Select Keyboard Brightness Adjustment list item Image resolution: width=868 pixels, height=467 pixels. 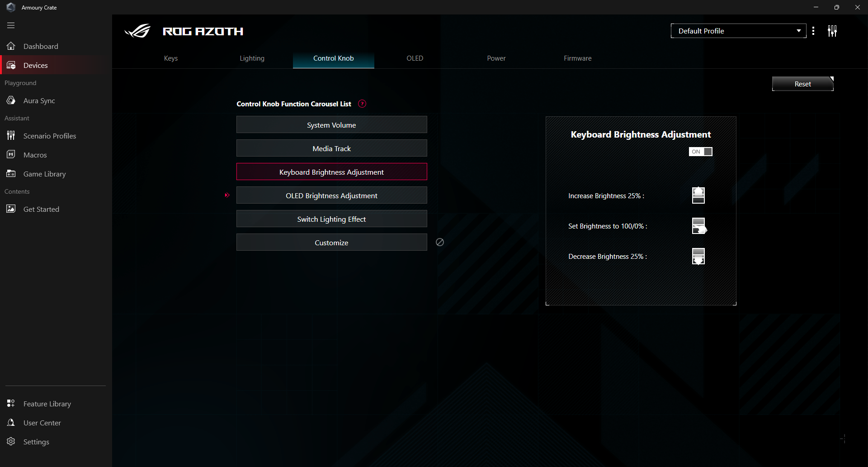(332, 172)
